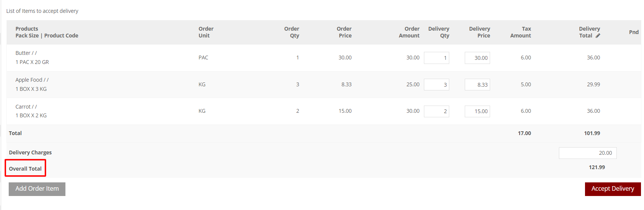This screenshot has height=210, width=644.
Task: Click the highlighted Overall Total label
Action: [x=25, y=168]
